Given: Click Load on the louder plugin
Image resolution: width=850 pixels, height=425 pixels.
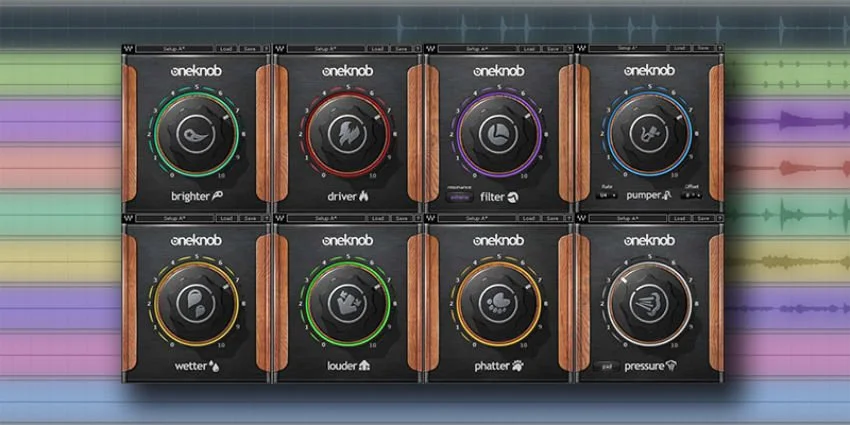Looking at the screenshot, I should [x=378, y=218].
